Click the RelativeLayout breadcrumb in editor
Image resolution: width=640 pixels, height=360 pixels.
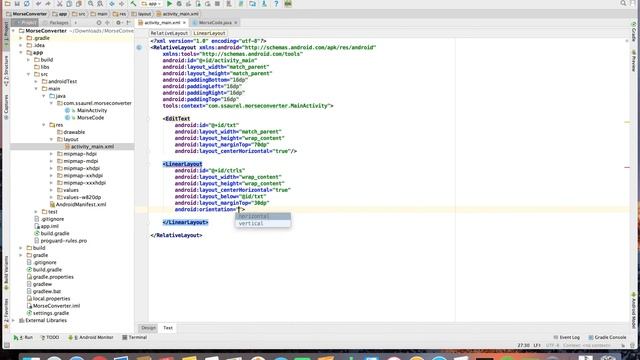coord(169,33)
